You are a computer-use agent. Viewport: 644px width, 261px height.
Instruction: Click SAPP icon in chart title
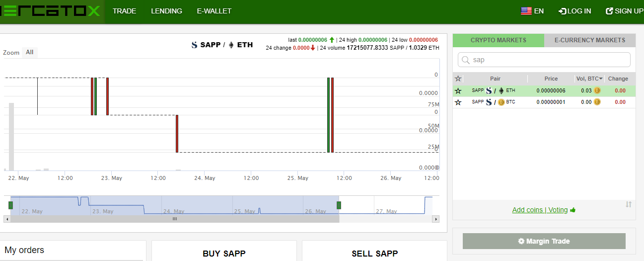click(x=195, y=45)
